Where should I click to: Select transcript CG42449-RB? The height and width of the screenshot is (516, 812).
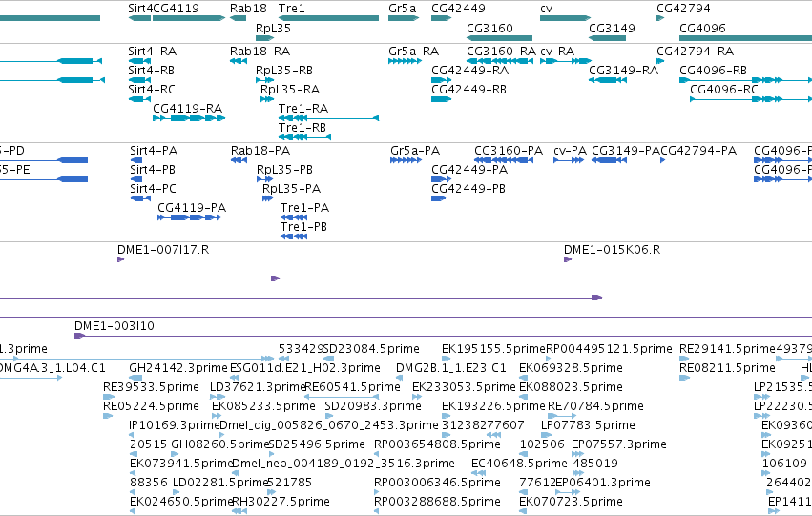click(x=441, y=99)
